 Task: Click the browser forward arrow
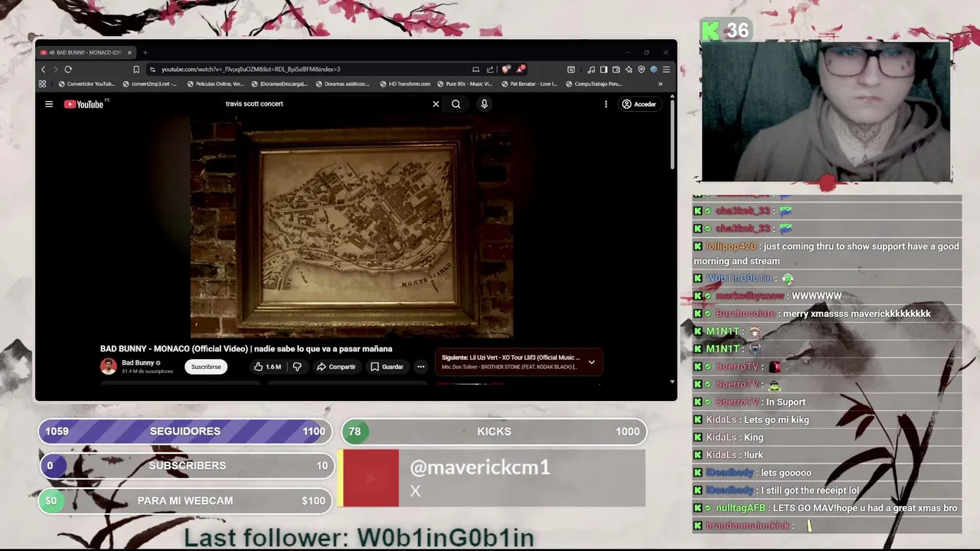pos(55,70)
